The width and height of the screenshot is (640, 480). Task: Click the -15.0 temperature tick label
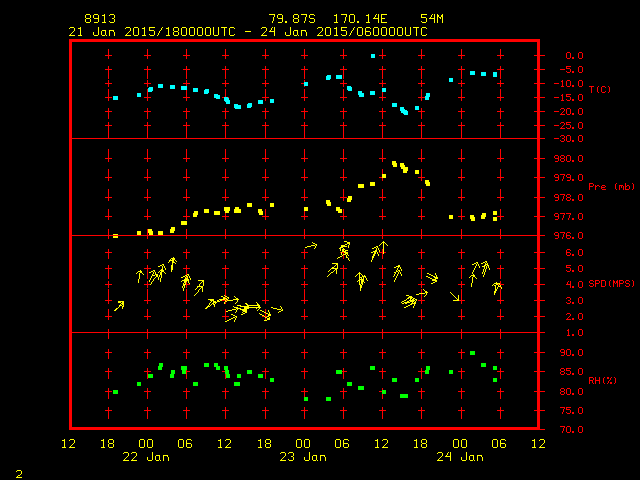(568, 98)
